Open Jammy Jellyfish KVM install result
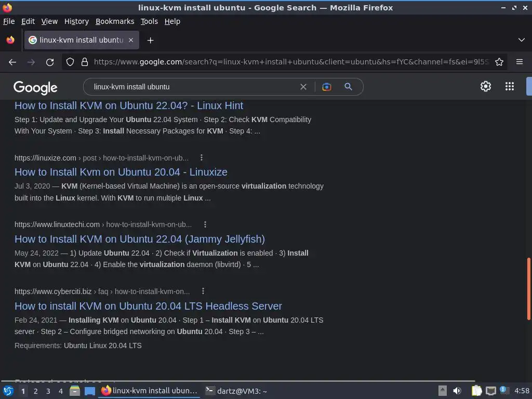532x399 pixels. (139, 239)
